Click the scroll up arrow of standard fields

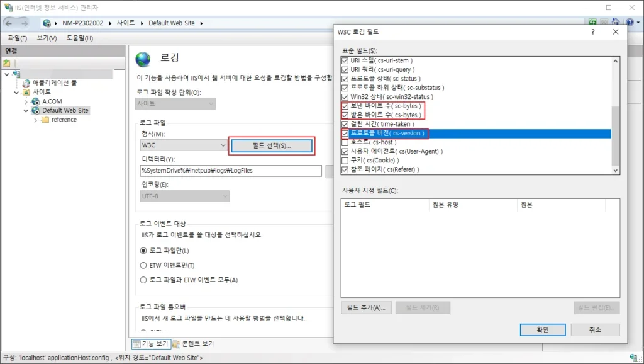click(615, 61)
